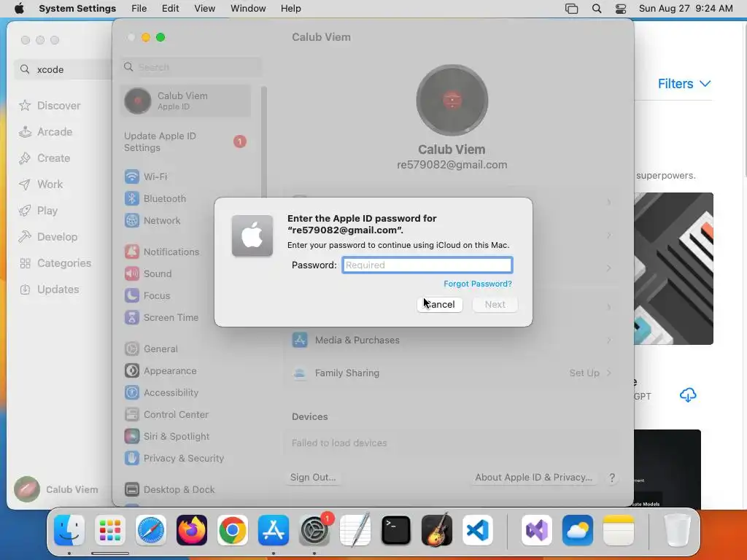Expand the Media & Purchases chevron
747x560 pixels.
point(609,340)
